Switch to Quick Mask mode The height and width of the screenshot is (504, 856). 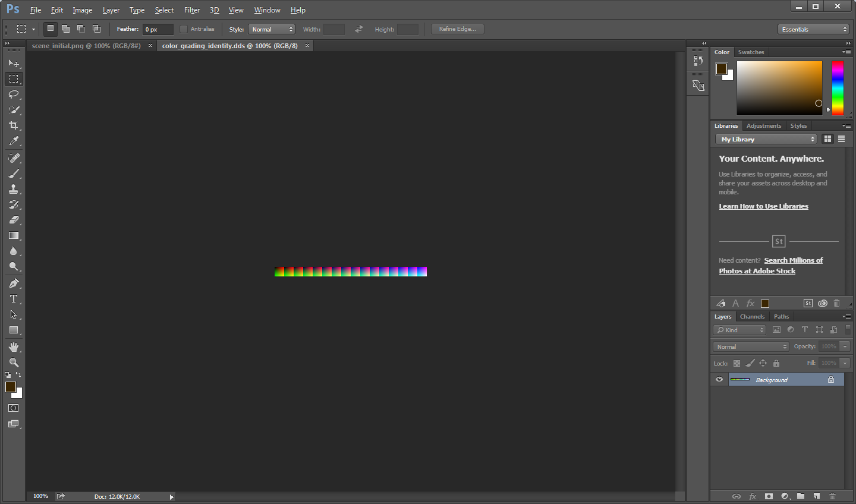coord(14,408)
